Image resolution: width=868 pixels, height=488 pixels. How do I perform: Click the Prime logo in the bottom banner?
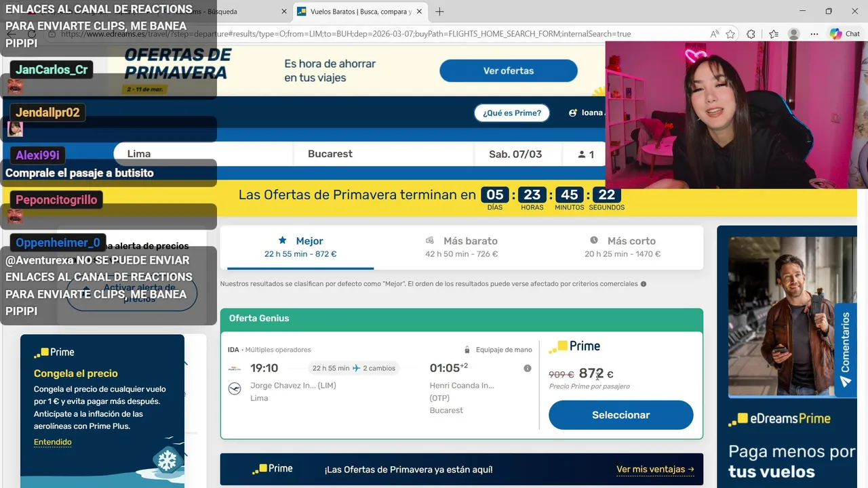tap(273, 469)
